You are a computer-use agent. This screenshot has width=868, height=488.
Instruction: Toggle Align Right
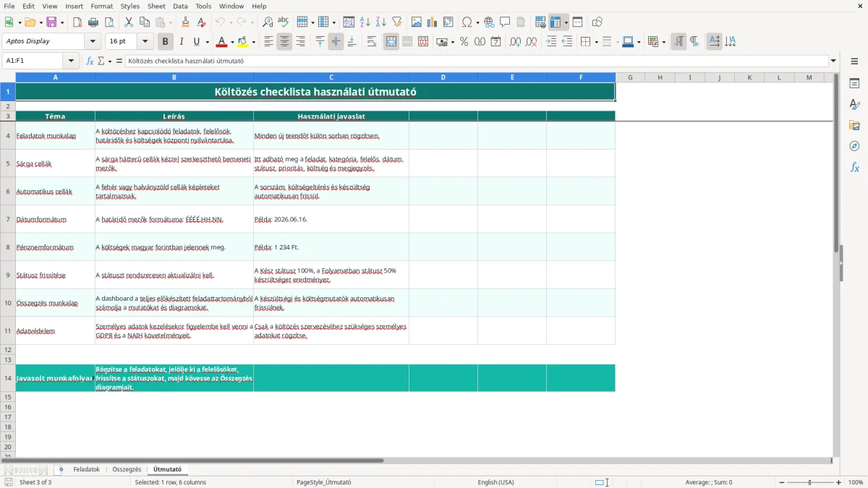tap(300, 42)
